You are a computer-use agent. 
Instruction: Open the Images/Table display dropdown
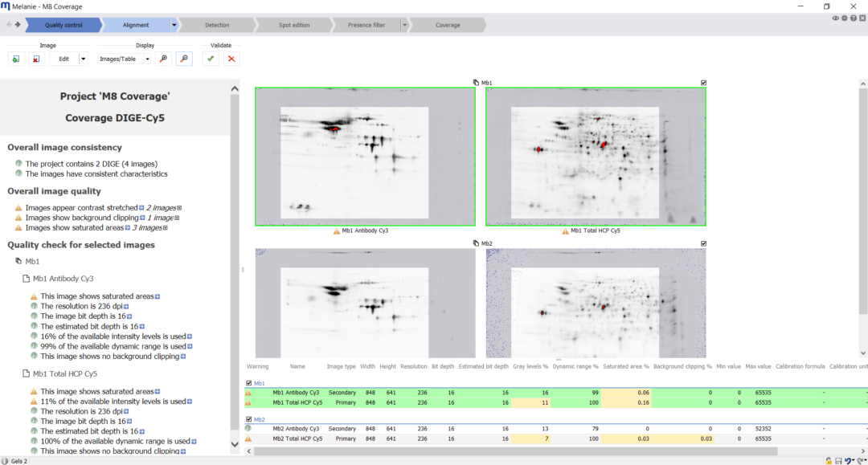click(x=147, y=59)
